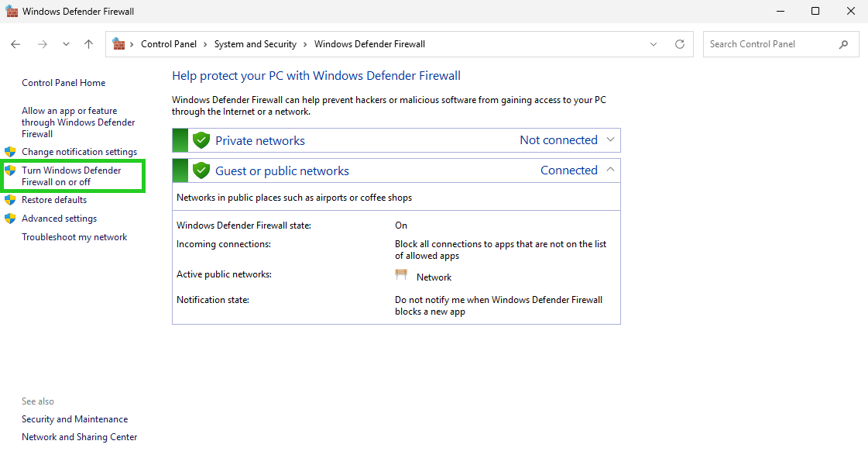Click the back navigation arrow
868x458 pixels.
[15, 44]
